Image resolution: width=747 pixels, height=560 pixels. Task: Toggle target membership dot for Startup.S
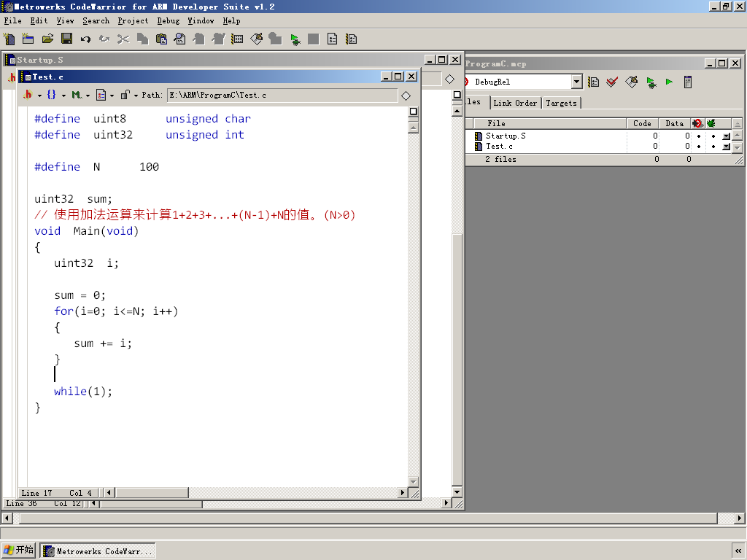tap(699, 136)
